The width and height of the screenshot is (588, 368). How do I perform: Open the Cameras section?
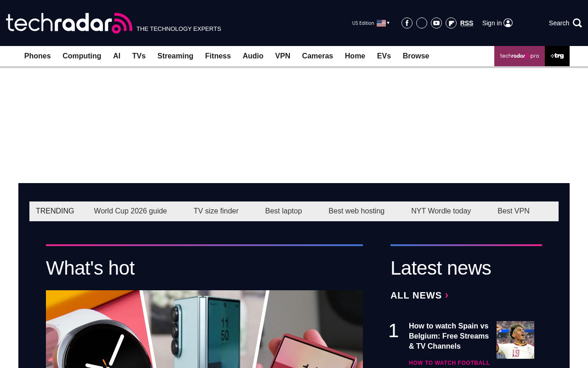[x=317, y=56]
